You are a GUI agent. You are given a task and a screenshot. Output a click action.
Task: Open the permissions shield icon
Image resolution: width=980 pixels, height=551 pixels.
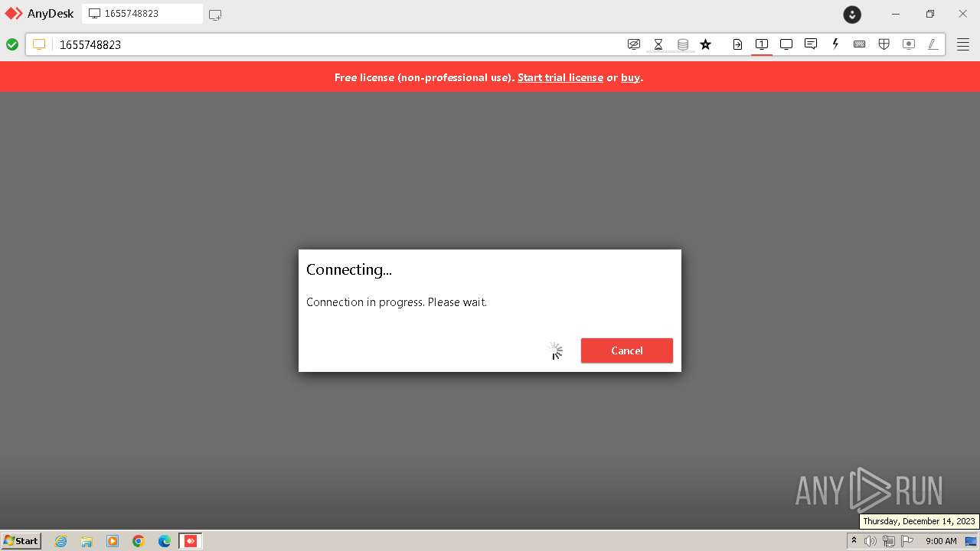(884, 44)
